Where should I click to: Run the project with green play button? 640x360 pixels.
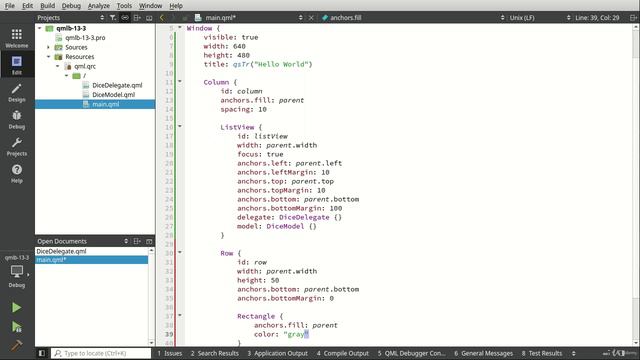coord(16,307)
